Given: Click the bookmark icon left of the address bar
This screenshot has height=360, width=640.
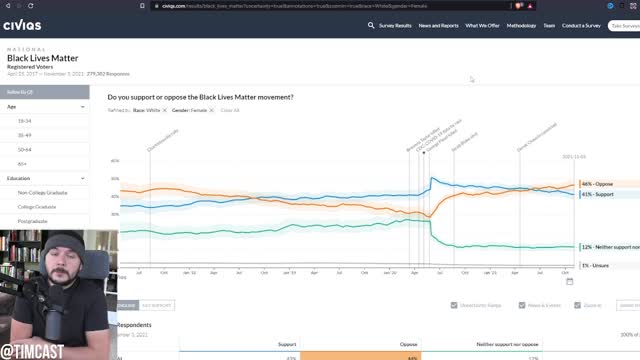Looking at the screenshot, I should 142,6.
